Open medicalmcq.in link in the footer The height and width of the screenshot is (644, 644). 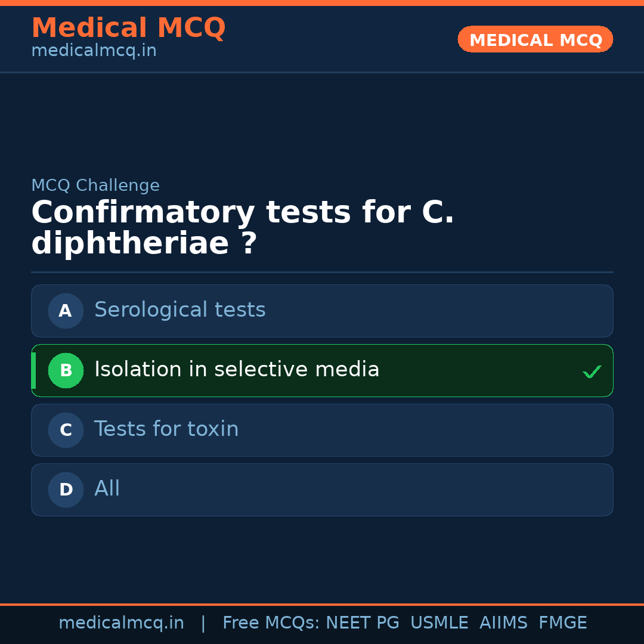pos(121,623)
